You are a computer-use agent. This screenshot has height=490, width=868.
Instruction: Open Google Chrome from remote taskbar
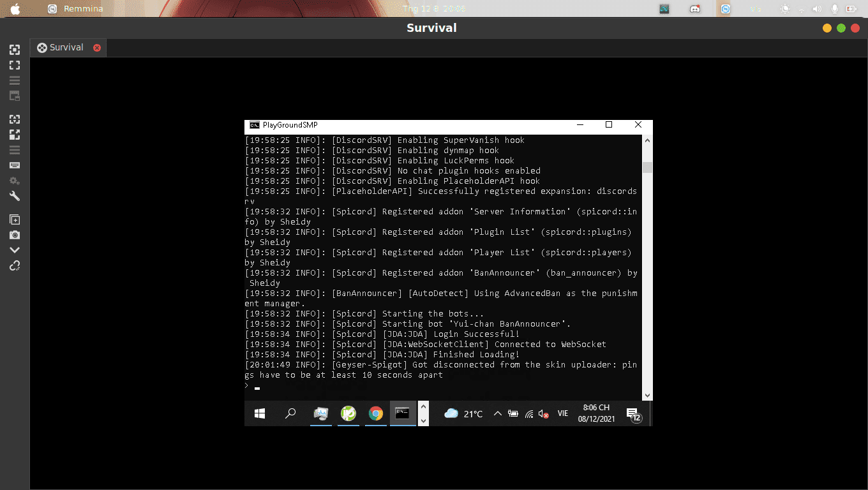tap(376, 413)
